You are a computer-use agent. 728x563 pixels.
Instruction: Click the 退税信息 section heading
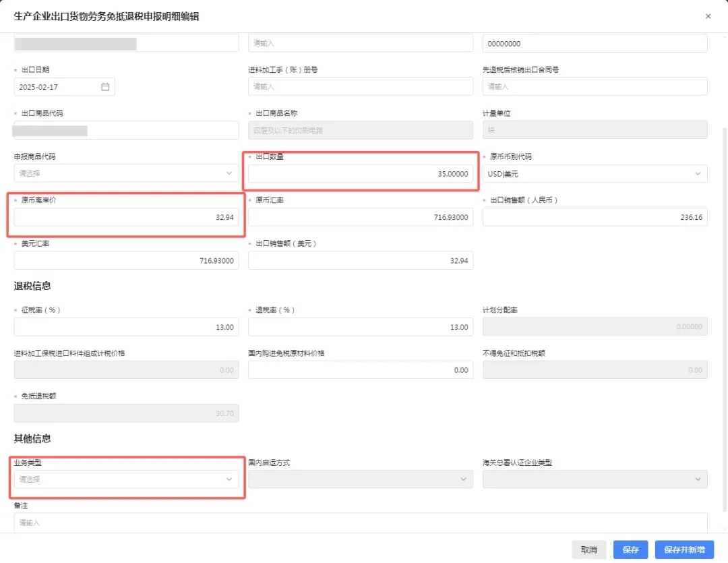point(32,286)
